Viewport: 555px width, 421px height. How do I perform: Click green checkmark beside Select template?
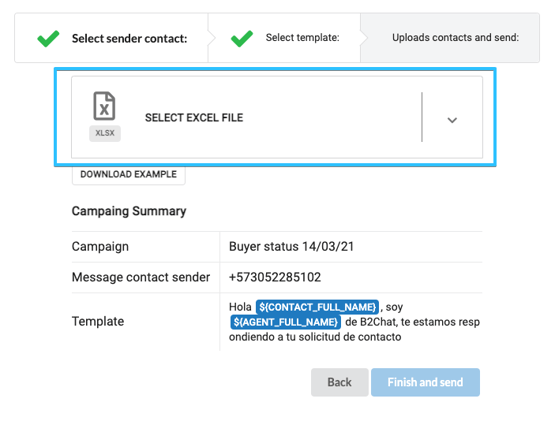242,38
